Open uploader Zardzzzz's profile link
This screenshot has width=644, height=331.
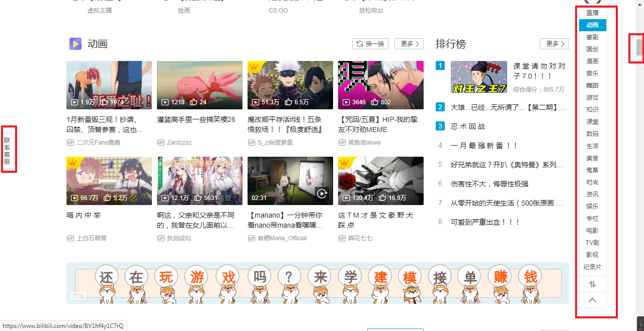click(179, 143)
